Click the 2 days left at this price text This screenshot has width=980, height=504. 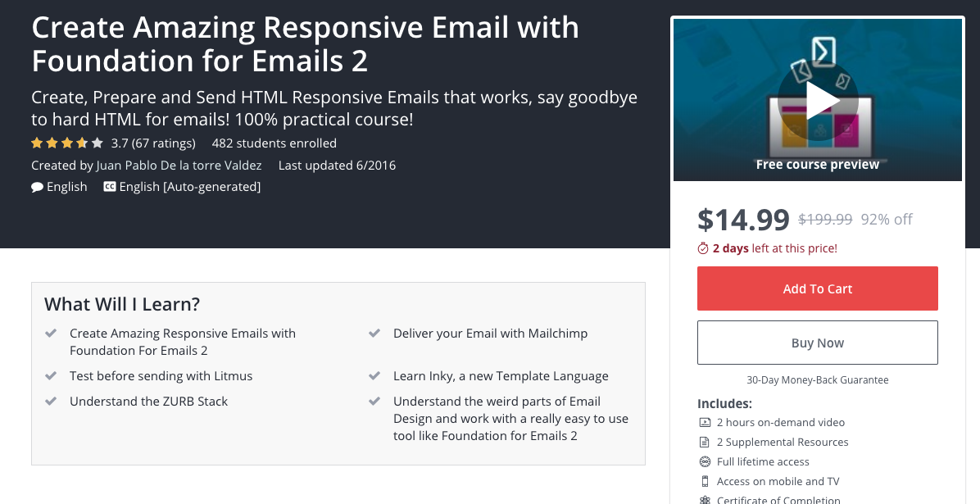point(775,248)
